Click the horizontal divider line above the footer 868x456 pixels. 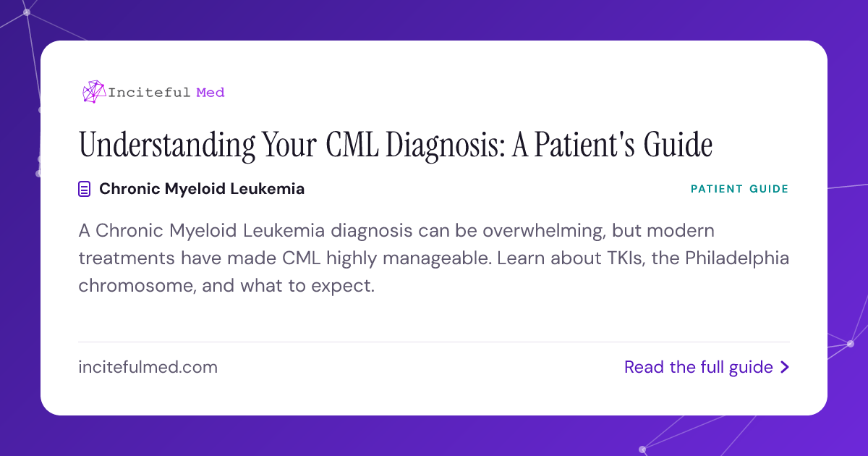(x=434, y=342)
